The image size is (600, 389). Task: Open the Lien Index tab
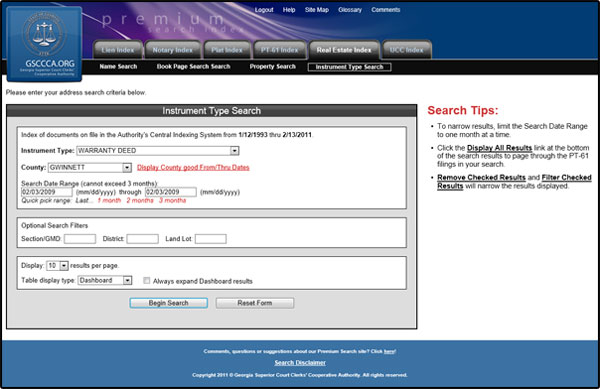[x=118, y=50]
